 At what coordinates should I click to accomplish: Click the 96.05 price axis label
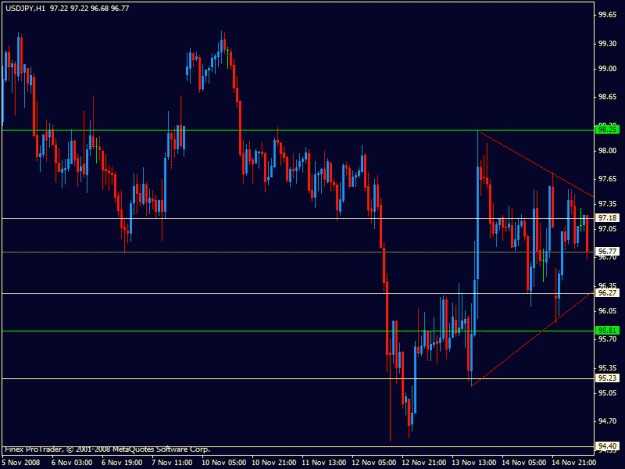pyautogui.click(x=607, y=311)
